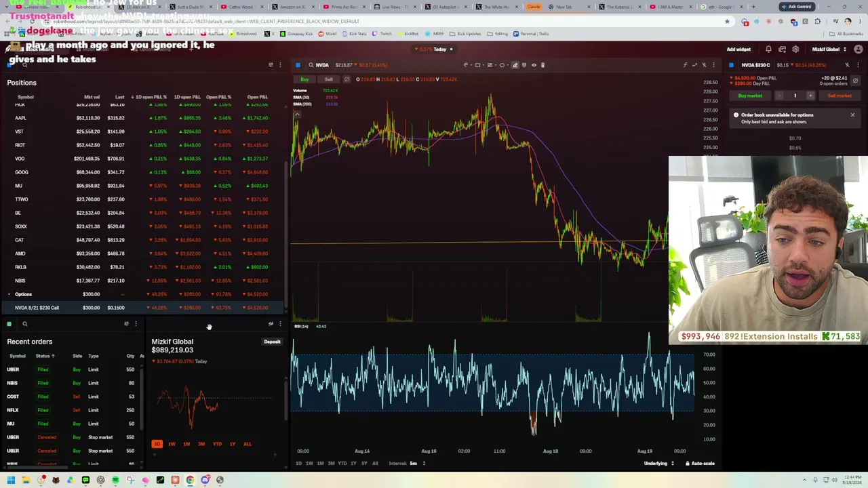The height and width of the screenshot is (488, 868).
Task: Toggle Auto-scale lock on chart
Action: (700, 464)
